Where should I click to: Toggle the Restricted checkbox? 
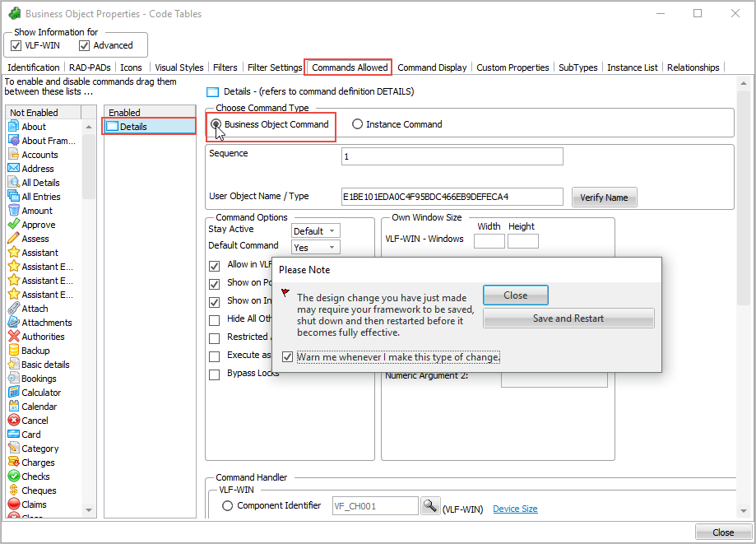click(215, 338)
